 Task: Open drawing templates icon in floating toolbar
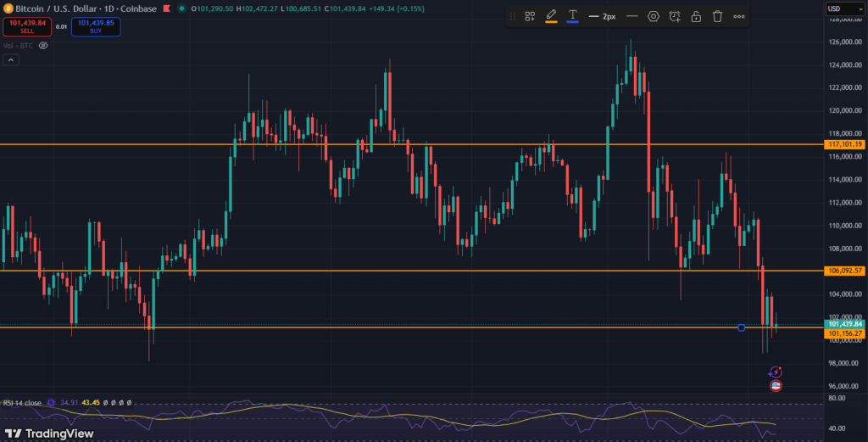(530, 17)
